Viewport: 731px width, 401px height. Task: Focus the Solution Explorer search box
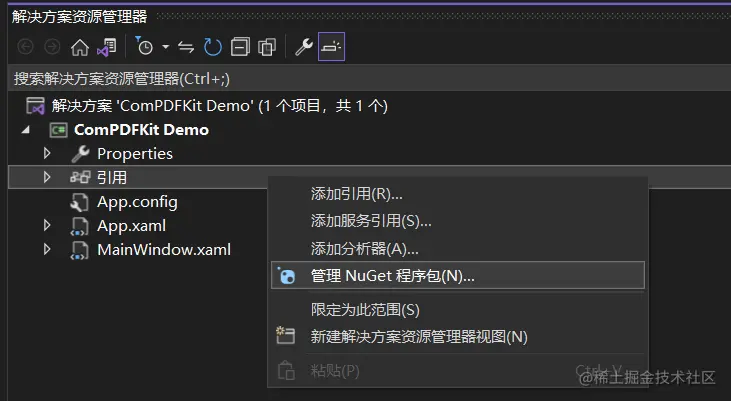[x=369, y=78]
